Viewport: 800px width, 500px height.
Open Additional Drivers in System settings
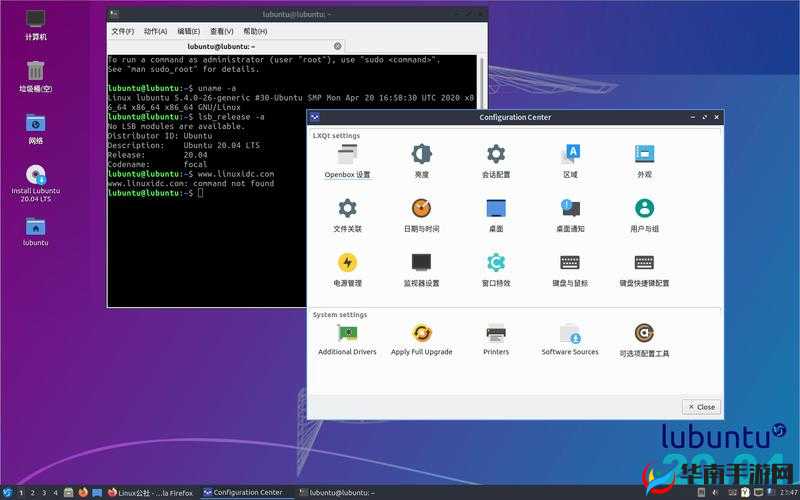(x=347, y=340)
